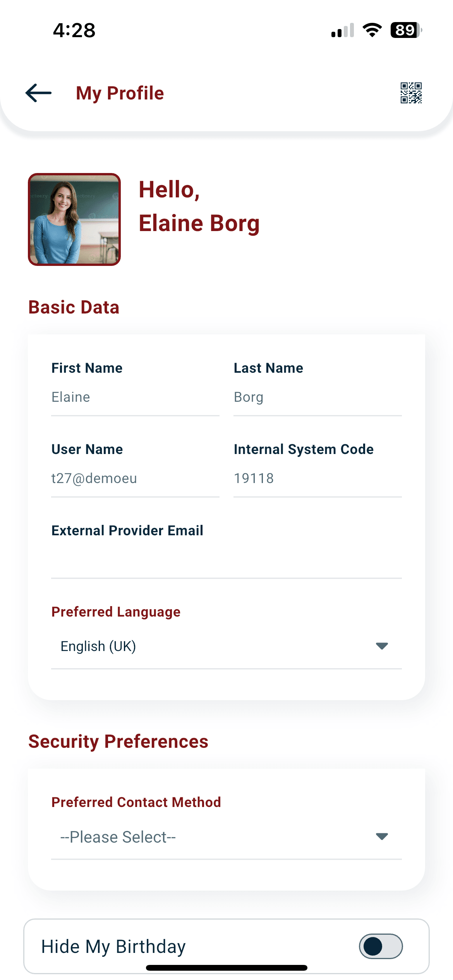Open the --Please Select-- contact method box
This screenshot has height=980, width=453.
226,837
